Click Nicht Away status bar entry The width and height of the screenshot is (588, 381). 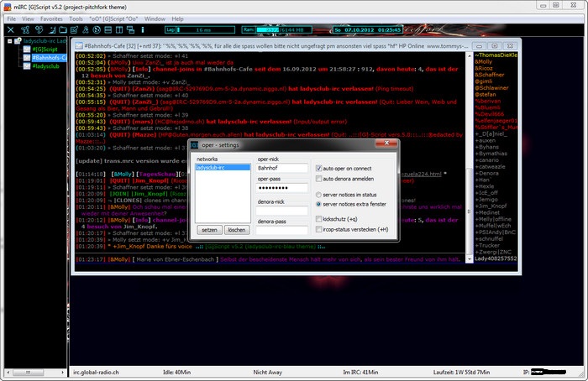click(x=267, y=373)
